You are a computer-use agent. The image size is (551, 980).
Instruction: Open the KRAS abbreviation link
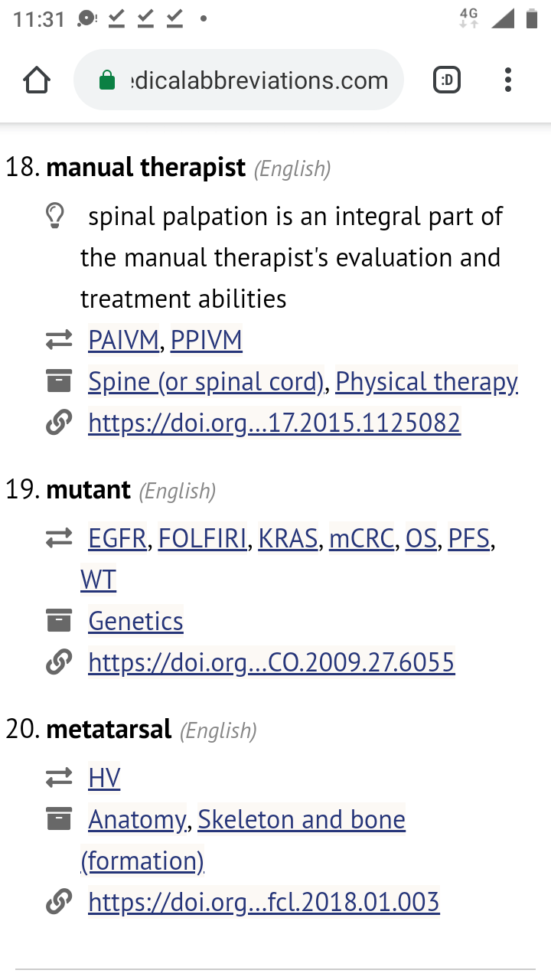(x=288, y=539)
